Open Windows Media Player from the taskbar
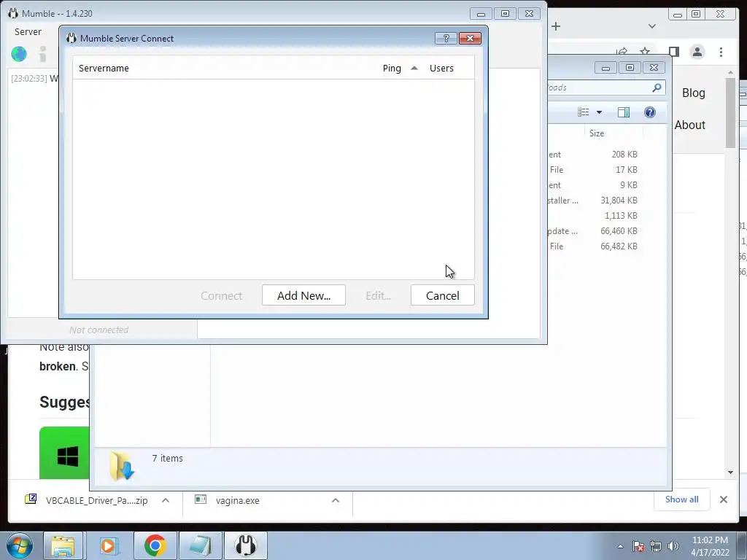 [x=109, y=545]
